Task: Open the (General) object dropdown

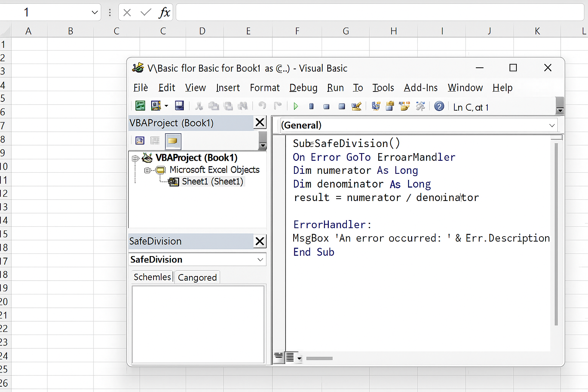Action: 552,125
